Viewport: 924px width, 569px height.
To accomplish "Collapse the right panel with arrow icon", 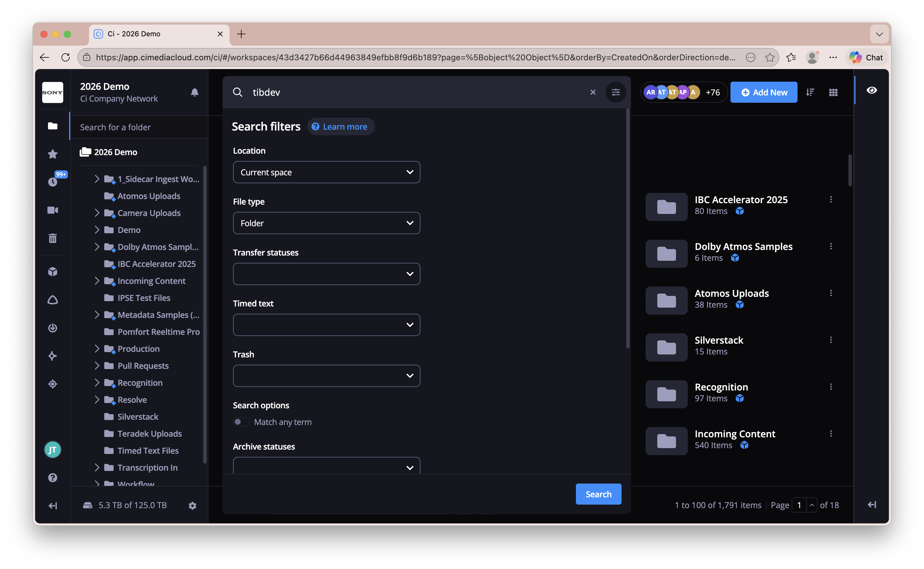I will pyautogui.click(x=872, y=505).
